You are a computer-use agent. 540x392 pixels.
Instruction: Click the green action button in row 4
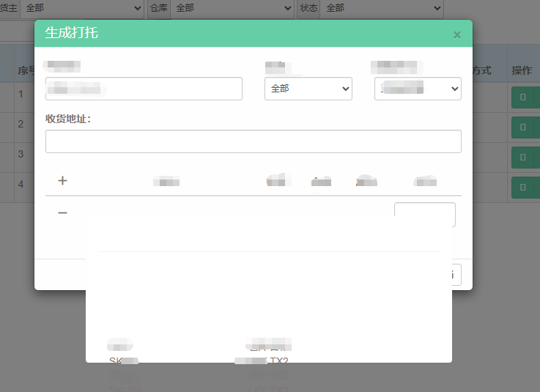[x=525, y=188]
